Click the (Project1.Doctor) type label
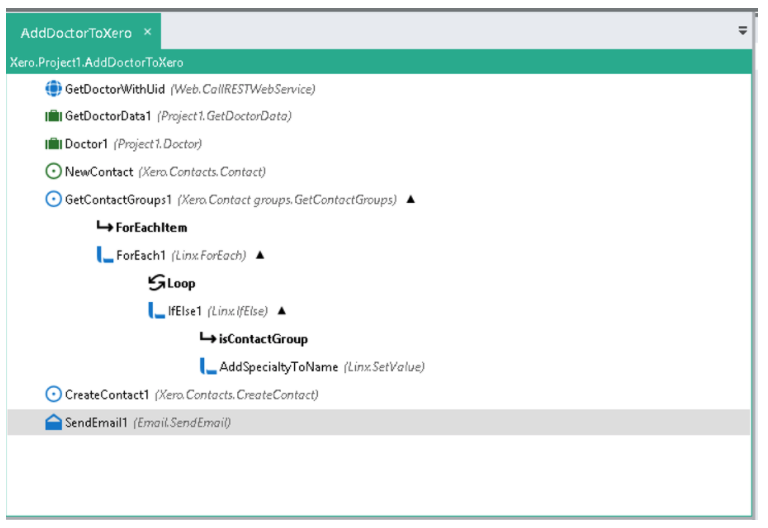This screenshot has height=528, width=768. [x=158, y=144]
